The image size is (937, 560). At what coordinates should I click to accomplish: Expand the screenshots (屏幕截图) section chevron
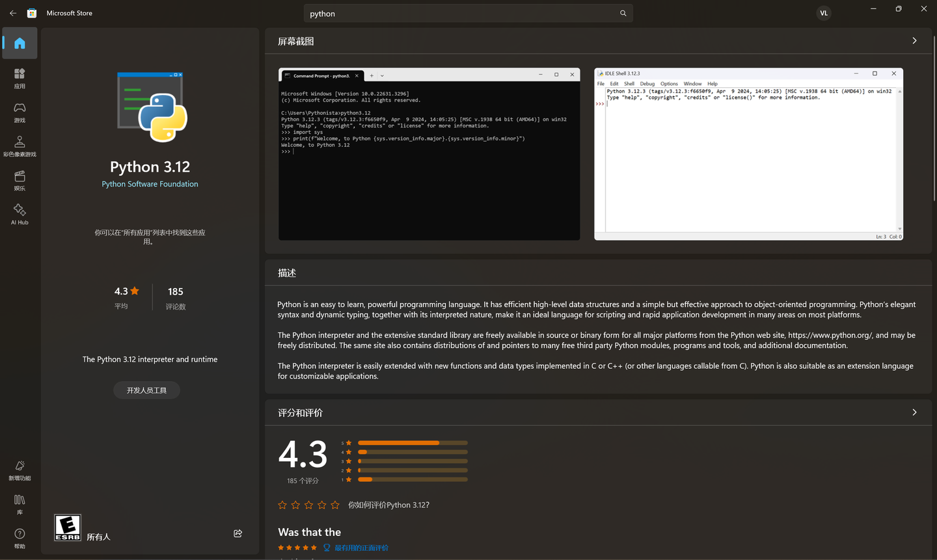pos(914,41)
